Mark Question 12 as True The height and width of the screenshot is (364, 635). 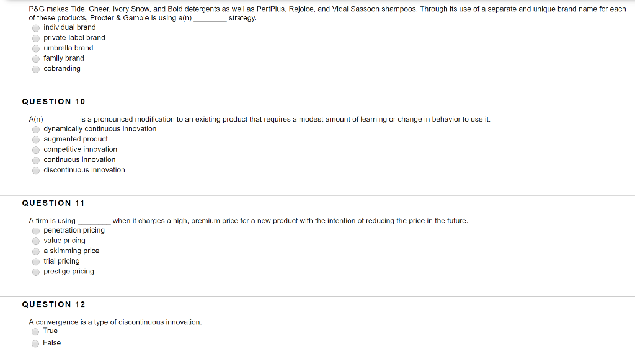click(35, 332)
